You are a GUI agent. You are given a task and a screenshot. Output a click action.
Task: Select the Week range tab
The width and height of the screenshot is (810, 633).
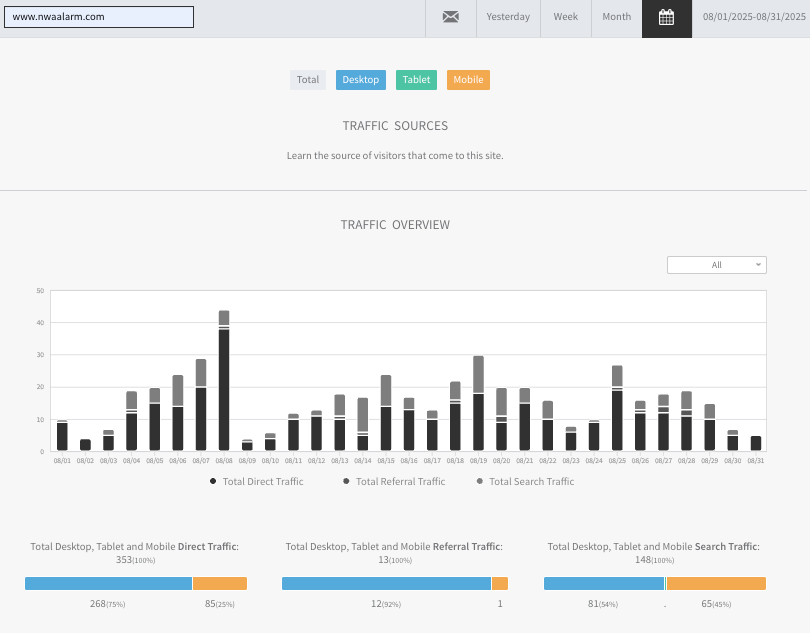(x=566, y=17)
